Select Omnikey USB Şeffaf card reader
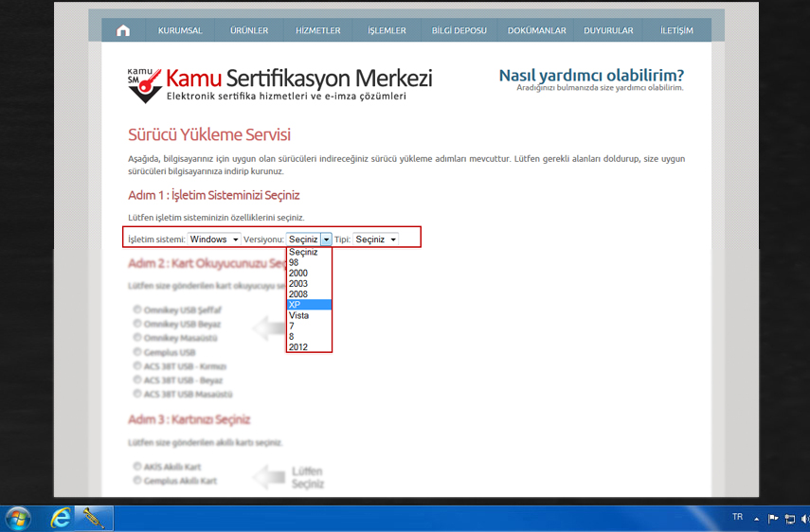Viewport: 810px width, 532px height. pyautogui.click(x=136, y=310)
